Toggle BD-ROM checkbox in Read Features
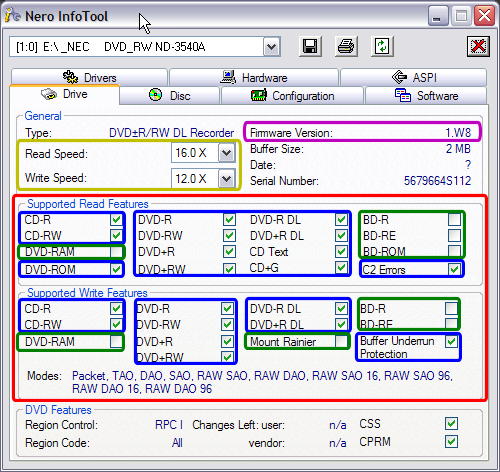The width and height of the screenshot is (500, 472). point(455,251)
